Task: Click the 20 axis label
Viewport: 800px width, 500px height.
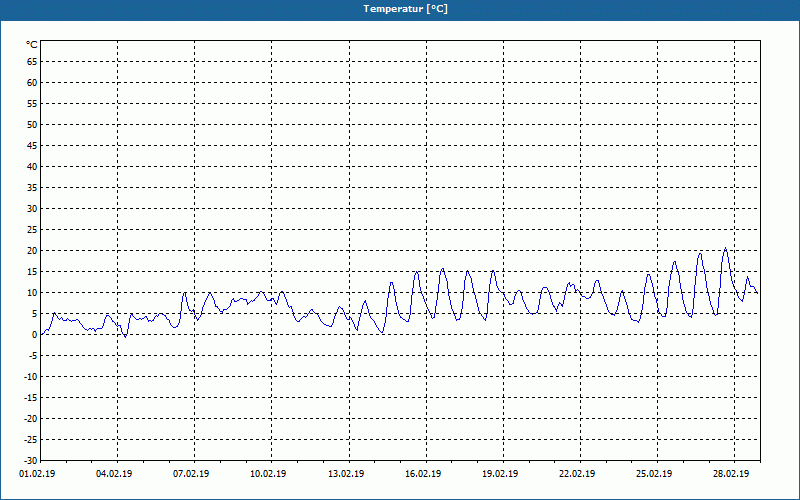Action: pyautogui.click(x=32, y=251)
